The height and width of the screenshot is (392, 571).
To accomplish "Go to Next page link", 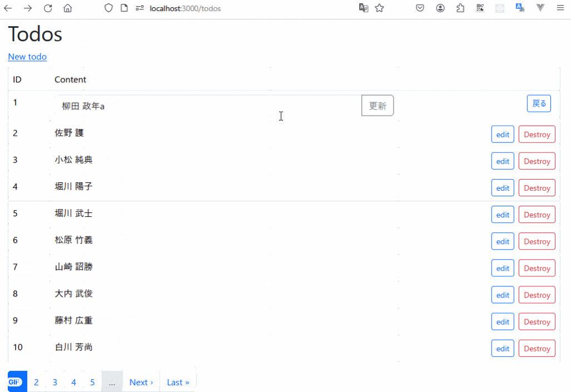I will click(141, 382).
